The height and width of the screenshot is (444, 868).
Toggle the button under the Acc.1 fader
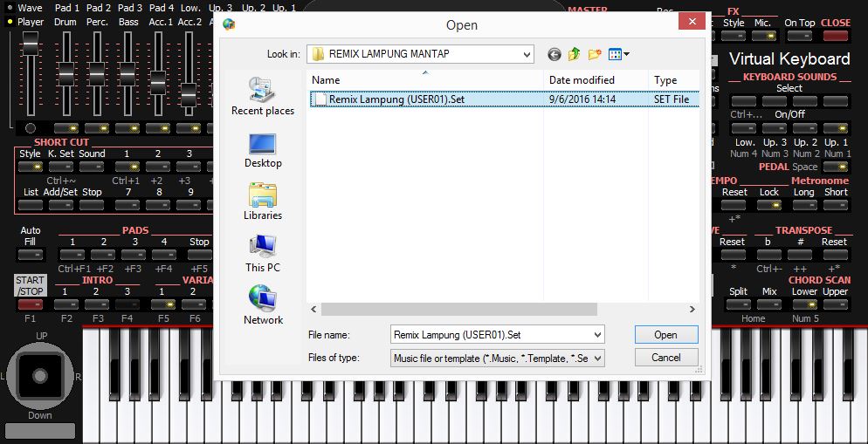coord(158,128)
